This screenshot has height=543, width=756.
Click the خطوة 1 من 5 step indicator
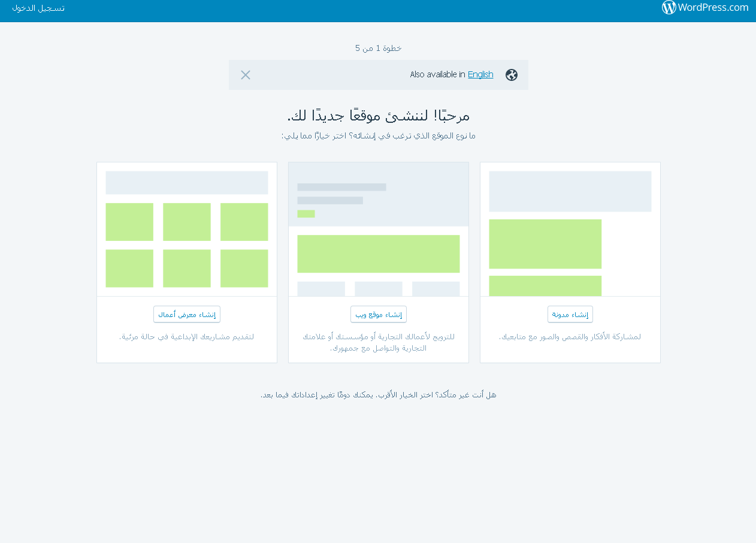(x=378, y=48)
